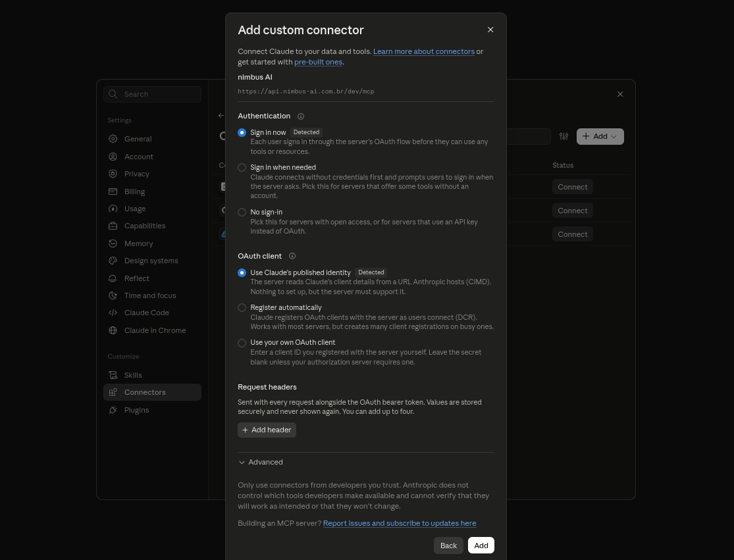Open Report issues and subscribe to updates link
734x560 pixels.
(x=400, y=523)
